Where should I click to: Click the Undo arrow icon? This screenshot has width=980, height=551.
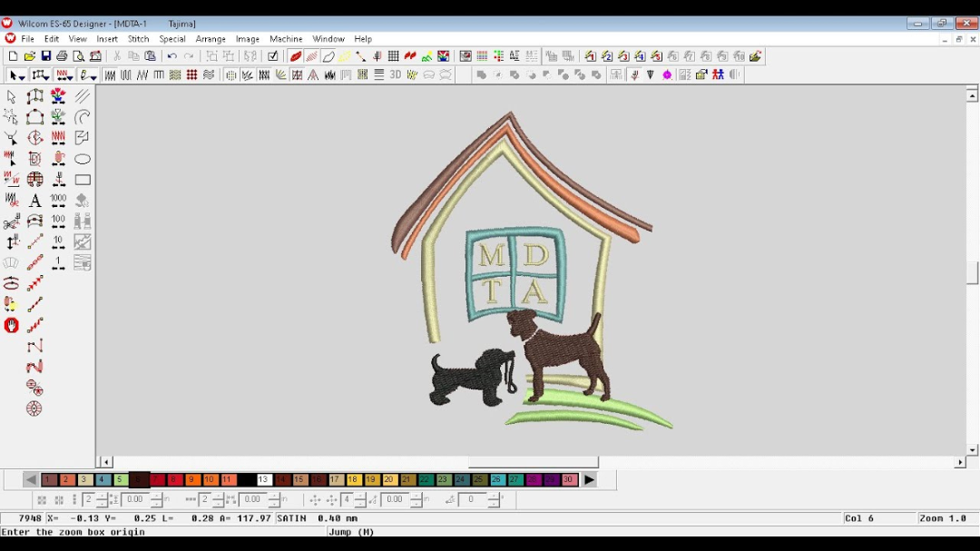171,56
